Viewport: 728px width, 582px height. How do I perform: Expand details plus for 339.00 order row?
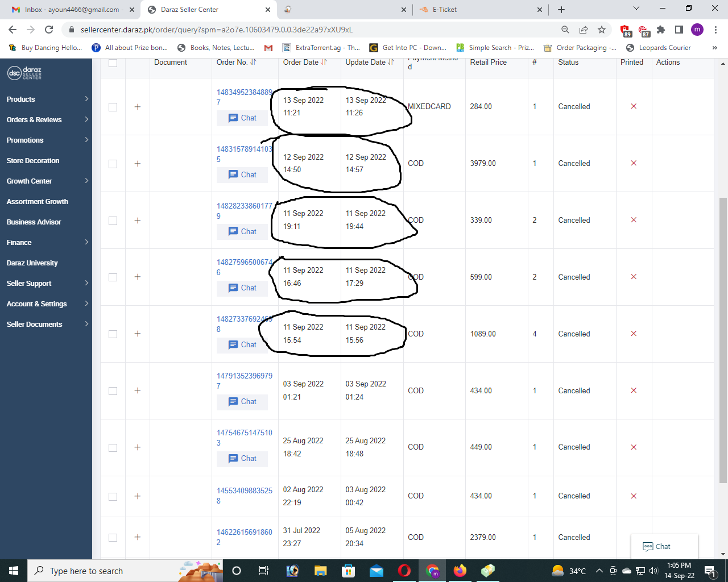[138, 221]
